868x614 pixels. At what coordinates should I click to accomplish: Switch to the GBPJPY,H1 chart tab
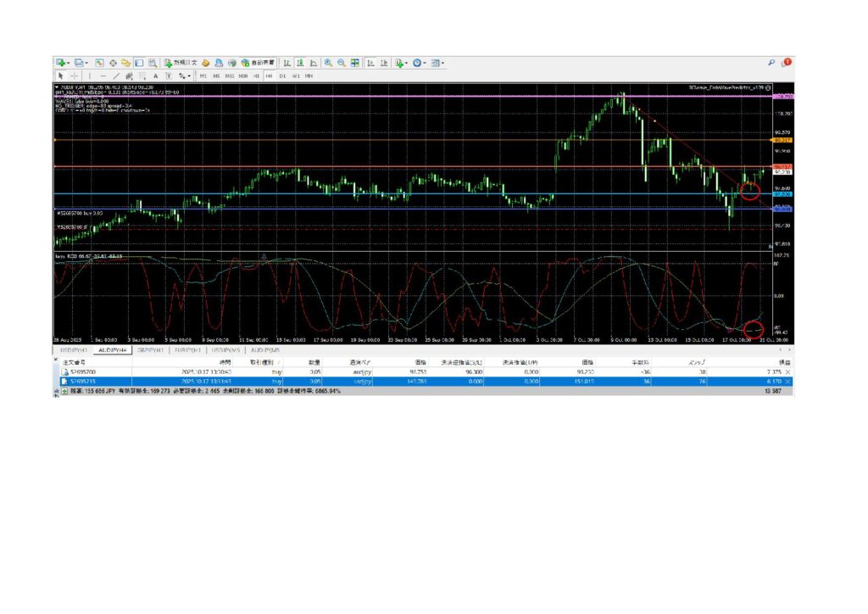coord(150,349)
